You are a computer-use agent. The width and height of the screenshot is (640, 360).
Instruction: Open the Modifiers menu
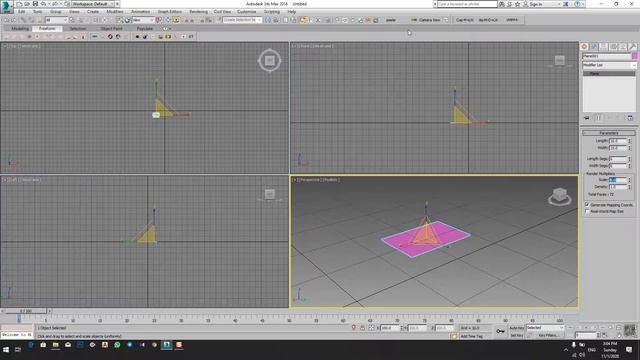115,11
